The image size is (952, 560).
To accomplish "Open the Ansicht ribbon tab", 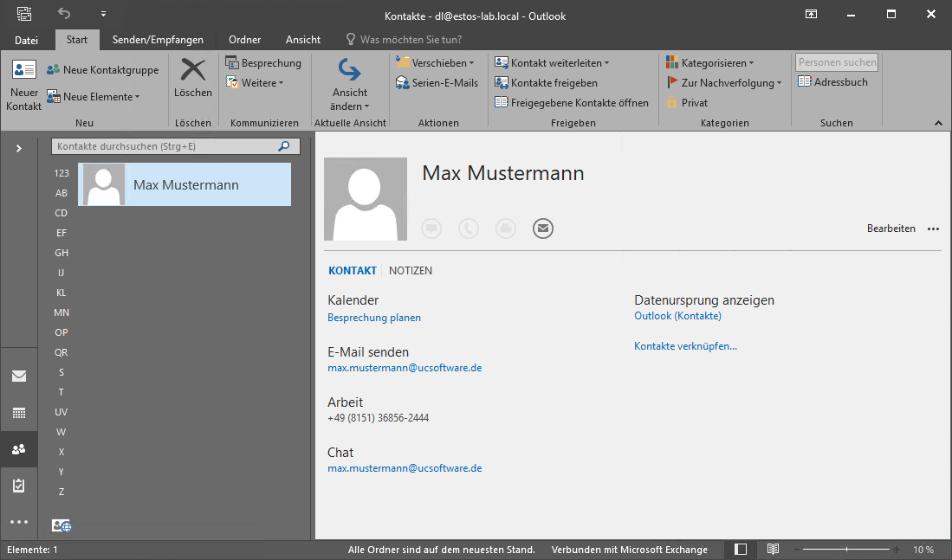I will (x=302, y=40).
